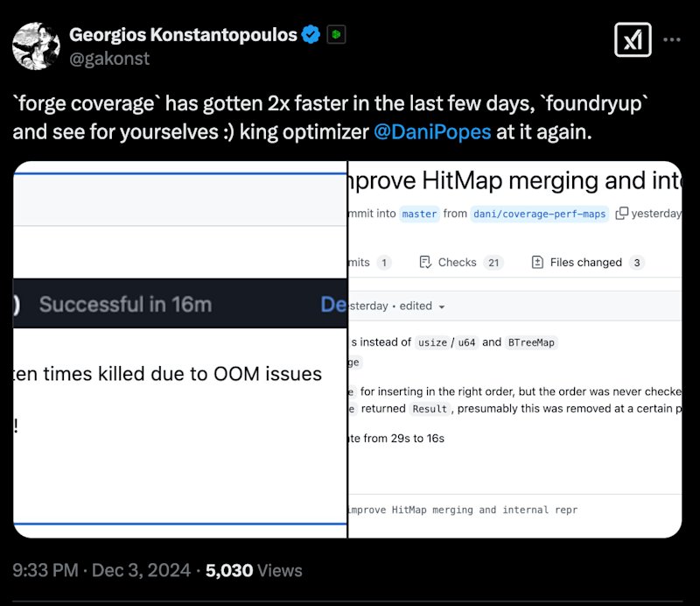Click the 9:33 PM · Dec 3, 2024 timestamp
Screen dimensions: 700x606
point(101,571)
